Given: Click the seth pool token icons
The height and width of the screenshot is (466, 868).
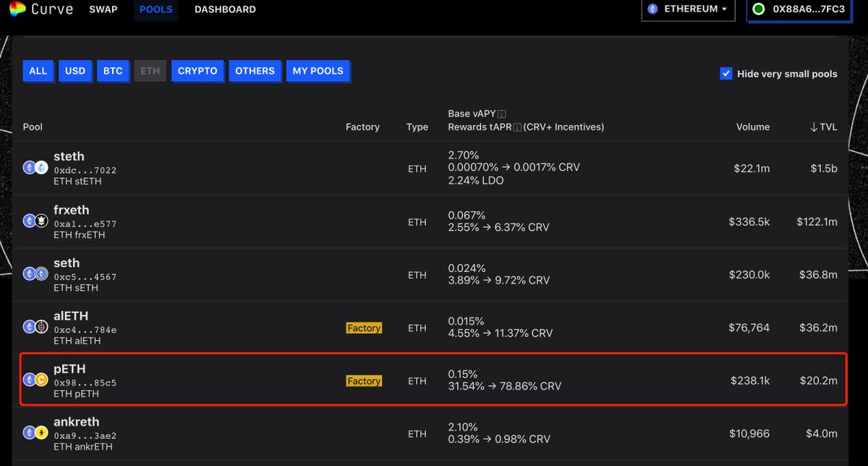Looking at the screenshot, I should point(35,274).
